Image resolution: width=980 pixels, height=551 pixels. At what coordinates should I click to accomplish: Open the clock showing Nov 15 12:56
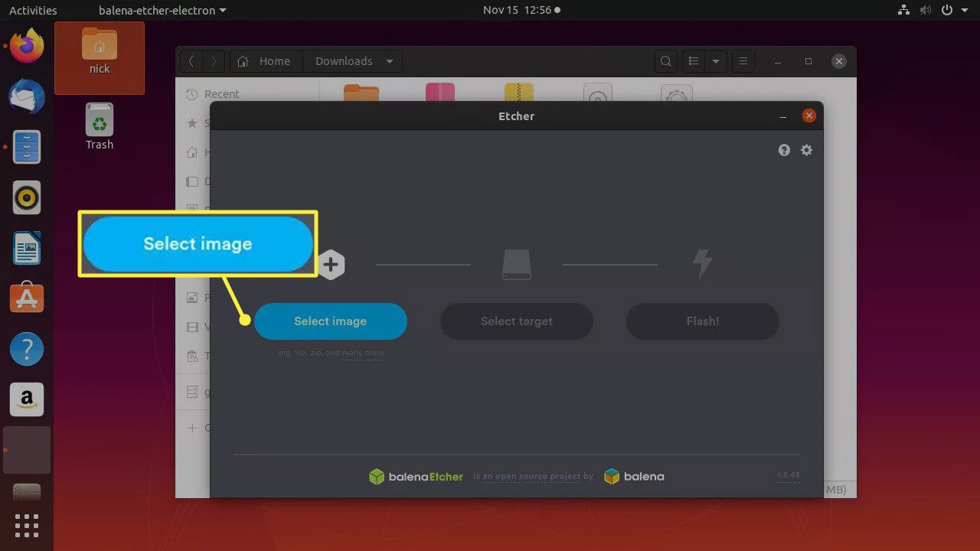pyautogui.click(x=521, y=10)
